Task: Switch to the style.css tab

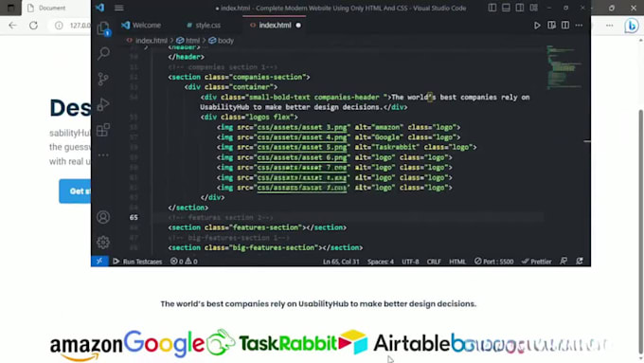Action: pyautogui.click(x=204, y=25)
